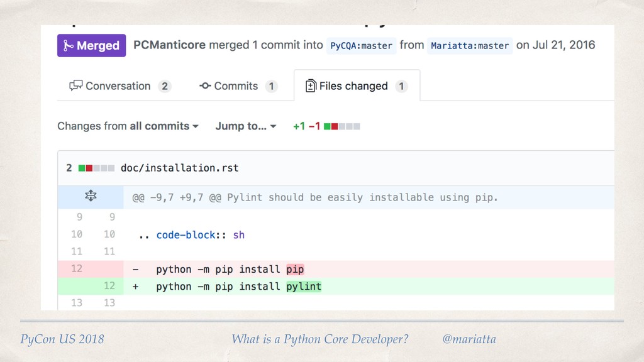Click the removed line number 12

pos(76,269)
